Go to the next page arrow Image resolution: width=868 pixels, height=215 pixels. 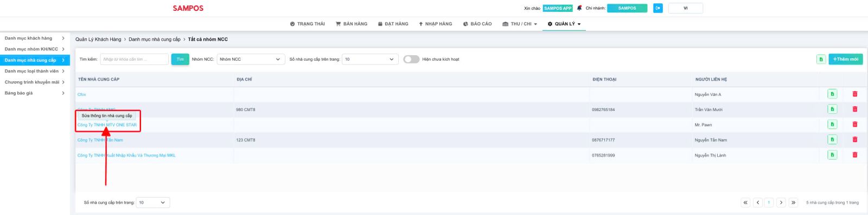(x=781, y=203)
